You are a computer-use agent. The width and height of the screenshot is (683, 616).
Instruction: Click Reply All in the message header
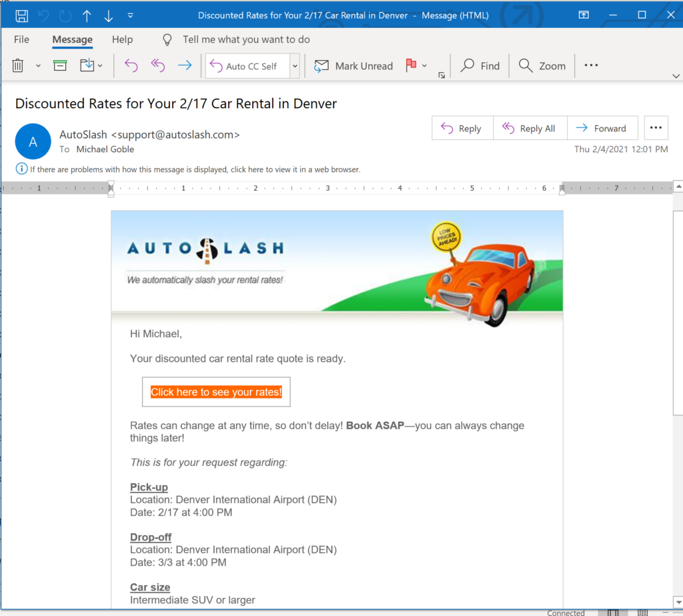click(x=530, y=128)
